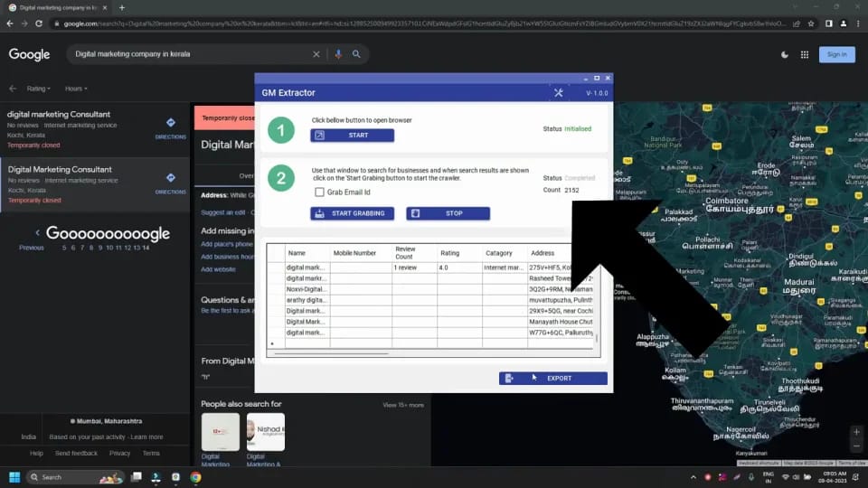The width and height of the screenshot is (868, 488).
Task: Get directions for second Digital Marketing Consultant
Action: click(x=171, y=183)
